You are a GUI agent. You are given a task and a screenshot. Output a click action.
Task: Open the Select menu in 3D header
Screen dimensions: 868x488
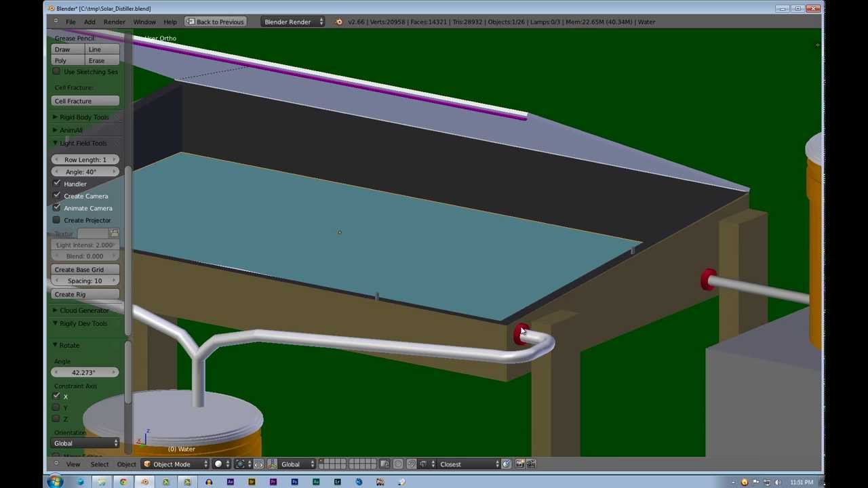click(x=100, y=464)
